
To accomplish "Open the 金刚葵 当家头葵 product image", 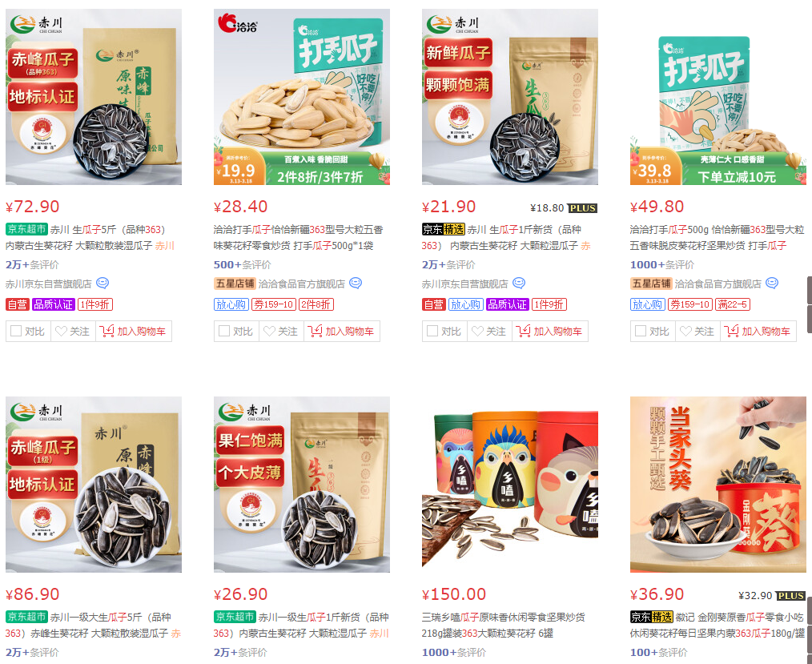I will (718, 485).
